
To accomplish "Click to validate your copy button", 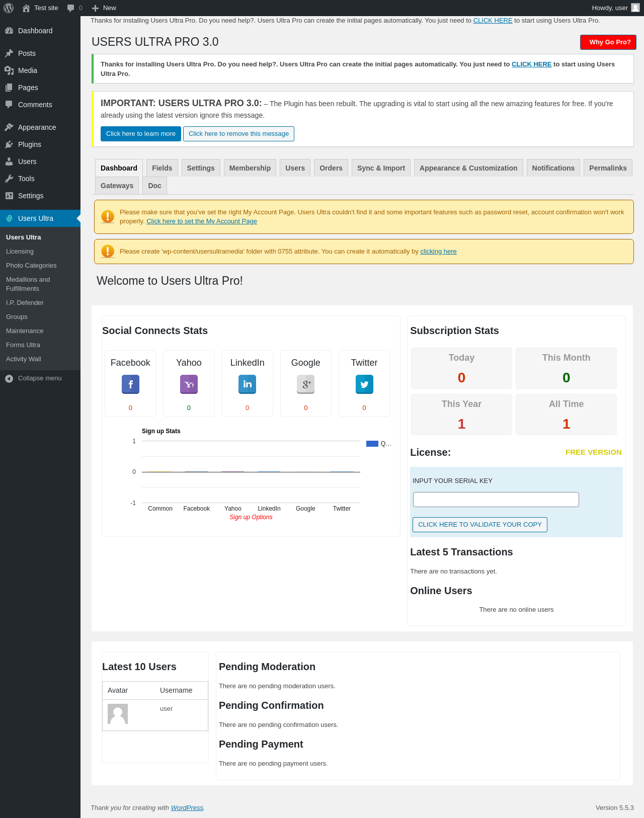I will [480, 525].
